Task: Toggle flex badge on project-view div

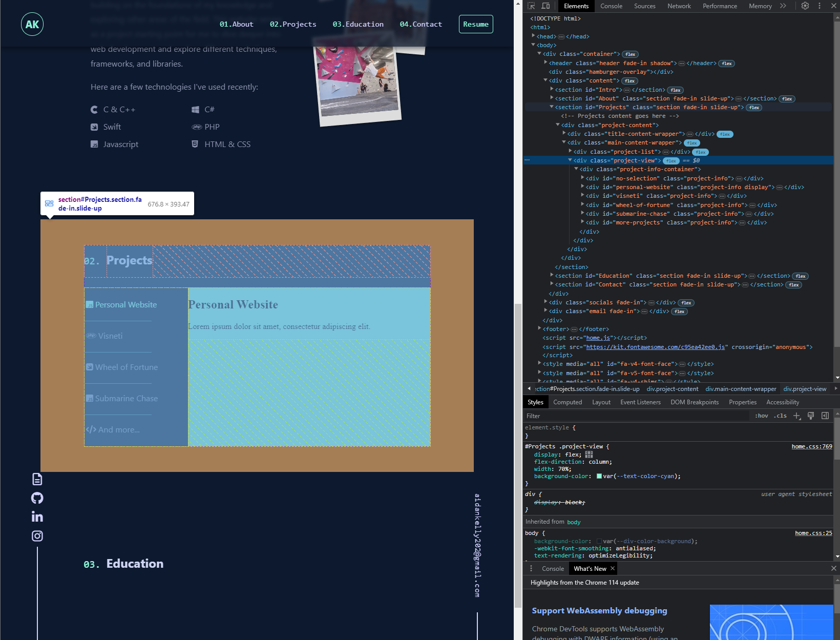Action: [x=671, y=161]
